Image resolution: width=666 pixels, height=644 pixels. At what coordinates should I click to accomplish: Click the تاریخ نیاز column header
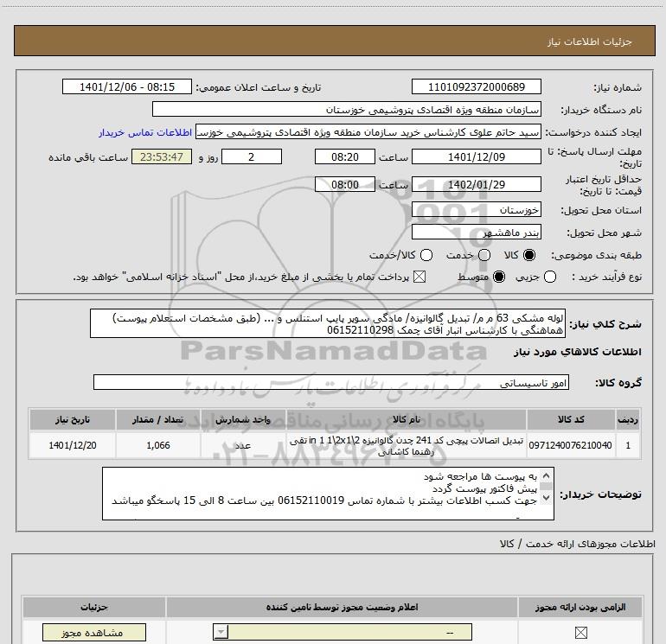[72, 420]
